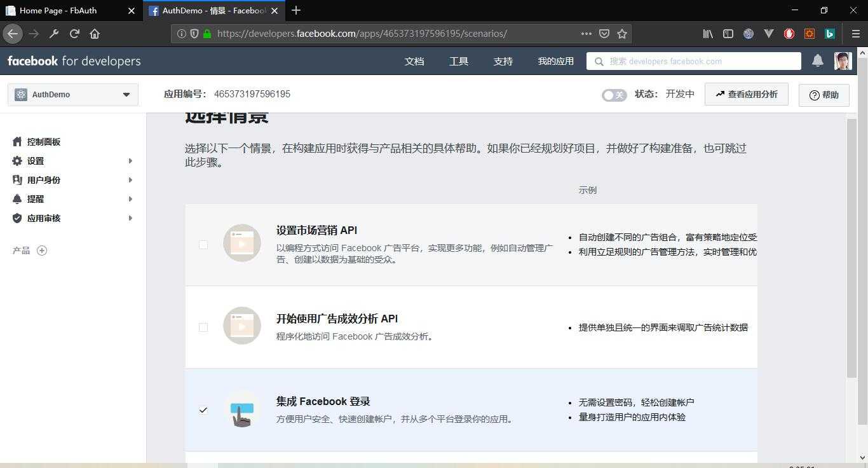Screen dimensions: 868x468
Task: Open 工具 in top navigation
Action: (459, 61)
